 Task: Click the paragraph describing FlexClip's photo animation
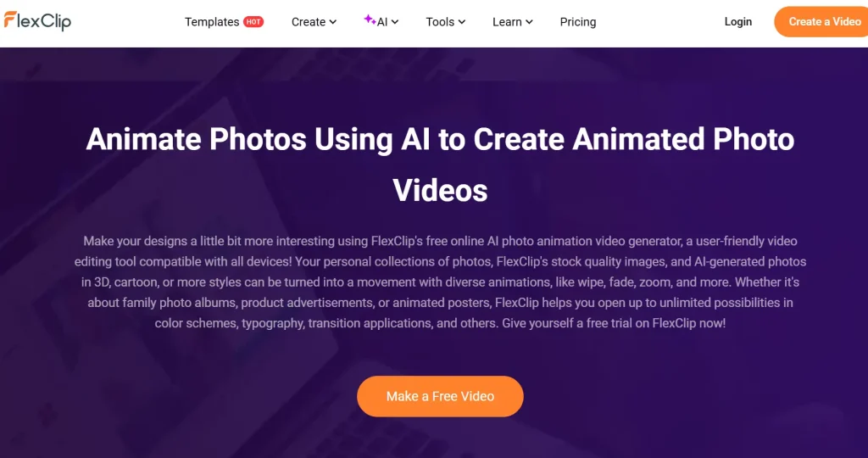(x=440, y=282)
